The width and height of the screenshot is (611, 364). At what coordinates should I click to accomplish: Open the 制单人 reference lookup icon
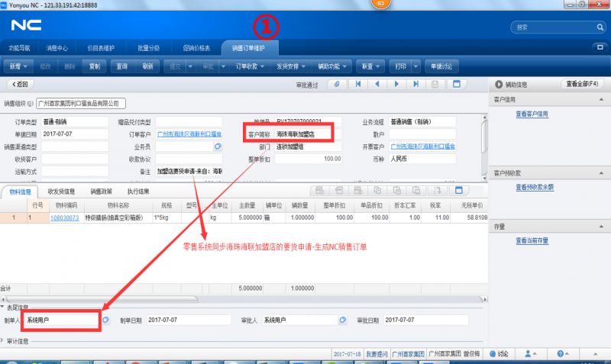[x=105, y=320]
